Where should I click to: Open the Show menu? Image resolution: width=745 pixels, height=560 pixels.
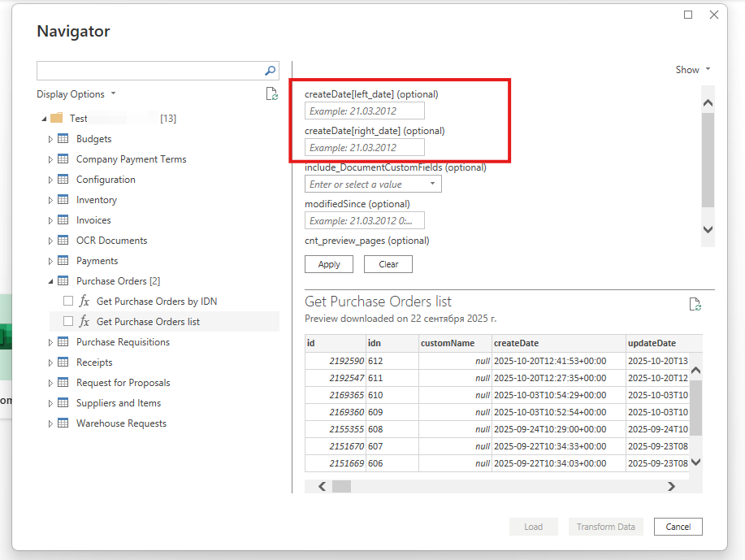click(693, 70)
